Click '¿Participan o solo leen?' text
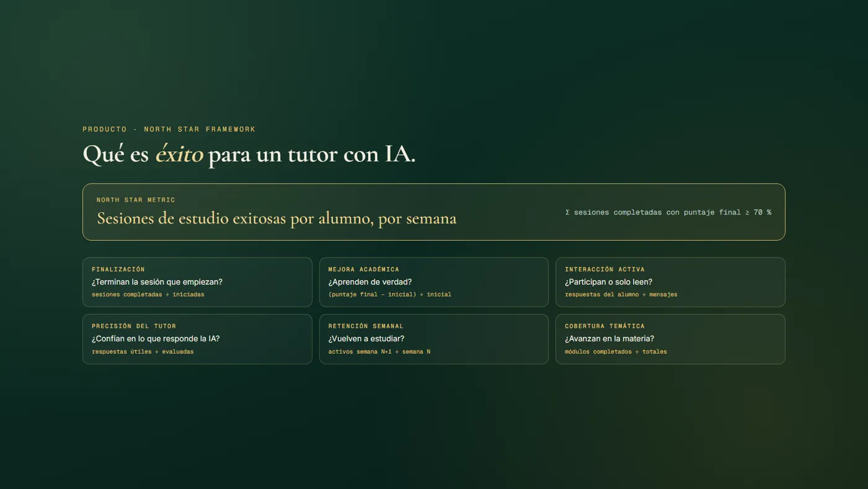 608,282
